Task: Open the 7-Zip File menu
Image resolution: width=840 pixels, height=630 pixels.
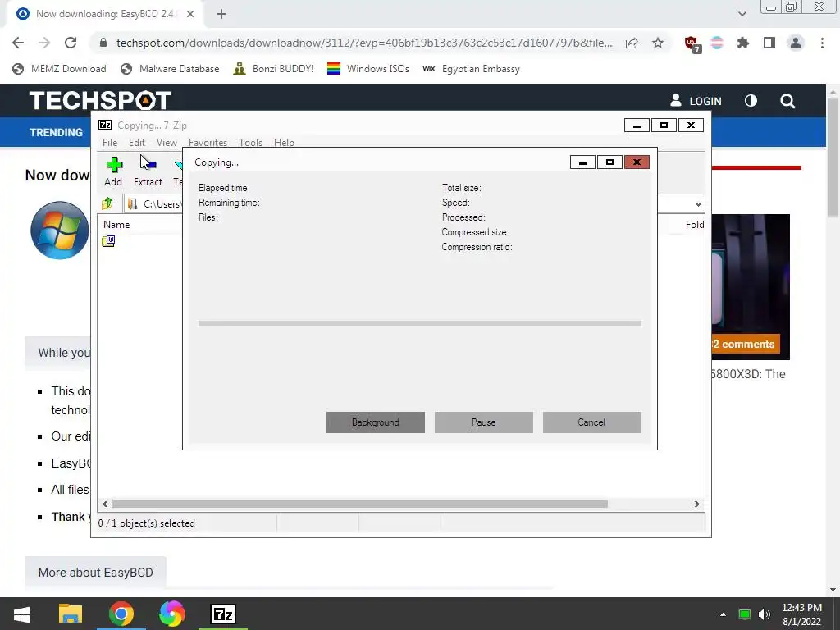Action: 110,143
